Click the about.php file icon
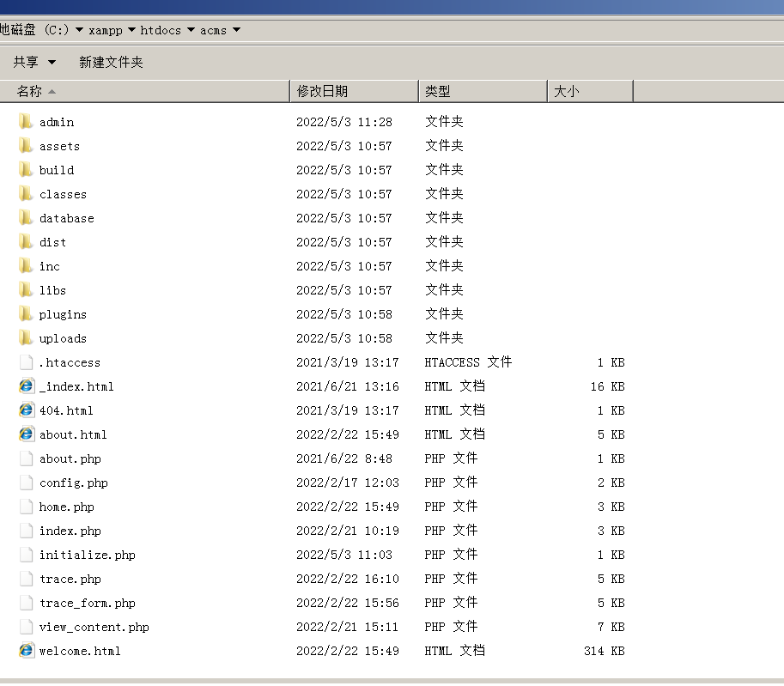Viewport: 784px width, 686px height. click(x=26, y=458)
